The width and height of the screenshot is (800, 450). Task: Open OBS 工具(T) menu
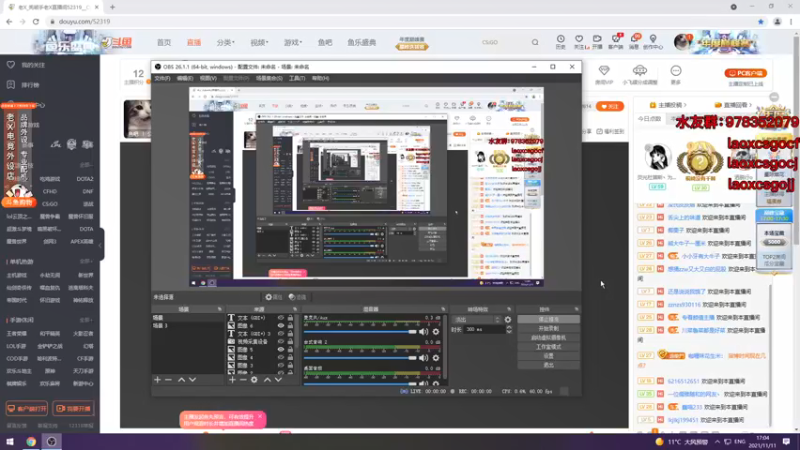[x=297, y=79]
